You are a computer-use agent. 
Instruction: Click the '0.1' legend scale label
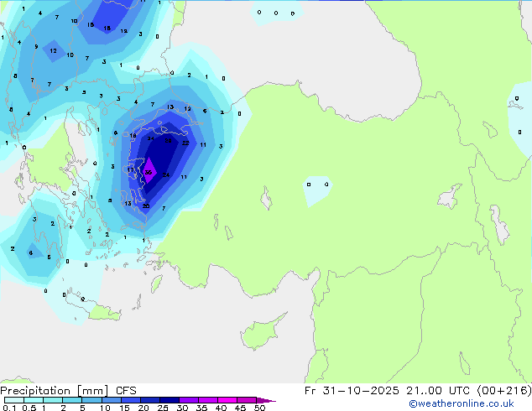pyautogui.click(x=9, y=408)
